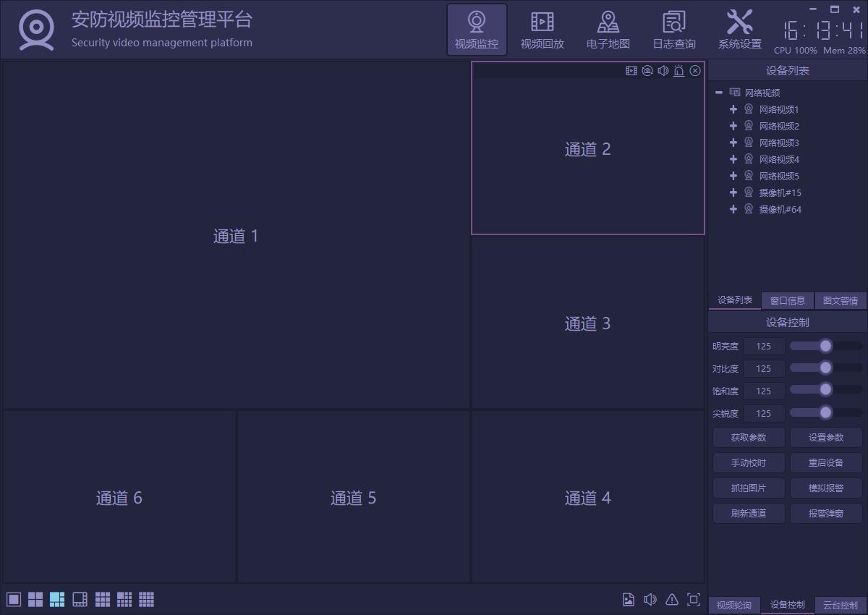
Task: Click the 重启设备 restart device button
Action: point(826,462)
